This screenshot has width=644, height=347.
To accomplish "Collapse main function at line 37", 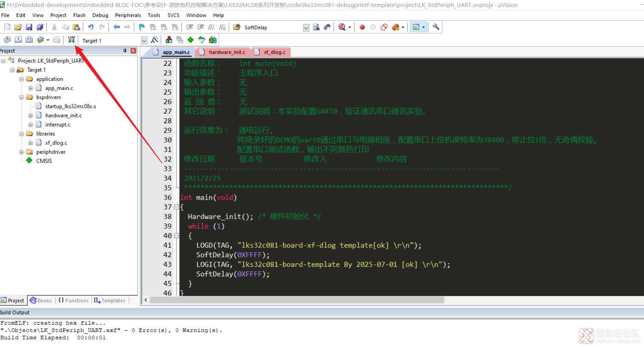I will coord(176,207).
